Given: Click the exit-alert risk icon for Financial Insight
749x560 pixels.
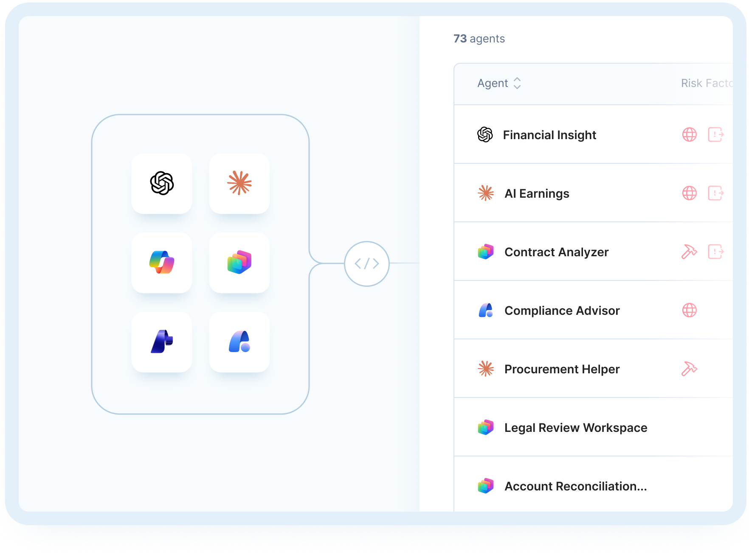Looking at the screenshot, I should (x=716, y=134).
